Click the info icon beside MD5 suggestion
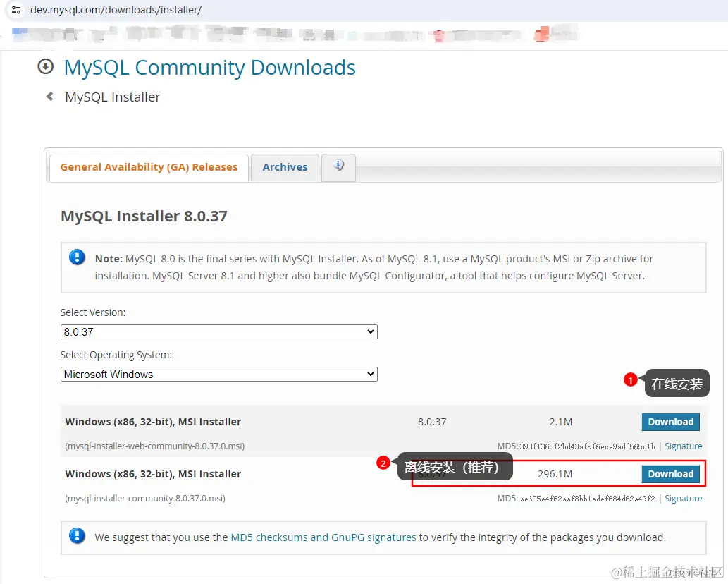The width and height of the screenshot is (728, 584). point(77,535)
